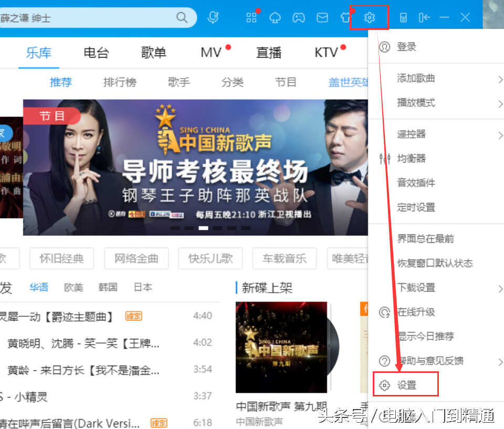This screenshot has height=429, width=504.
Task: Click the grey 中国新歌声 artist link below the album title
Action: 259,421
